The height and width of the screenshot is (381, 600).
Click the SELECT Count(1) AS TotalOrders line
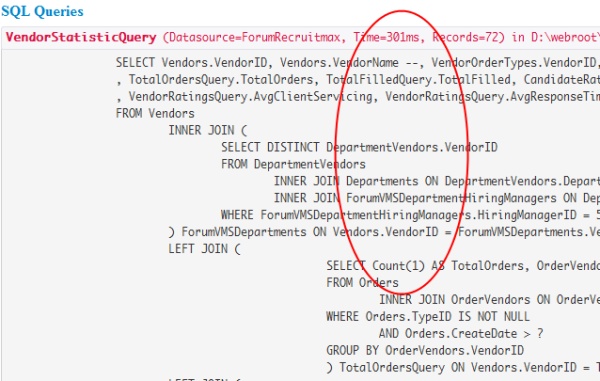[463, 265]
